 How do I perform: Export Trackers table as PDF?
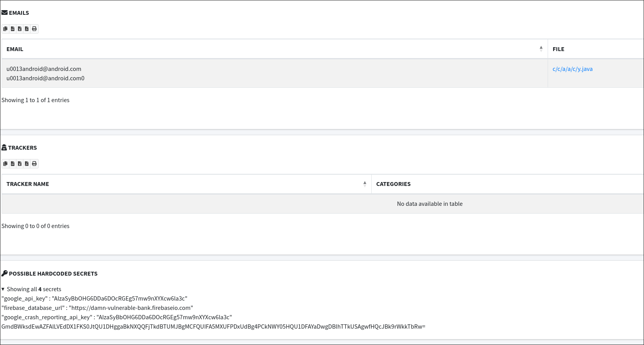pyautogui.click(x=27, y=164)
